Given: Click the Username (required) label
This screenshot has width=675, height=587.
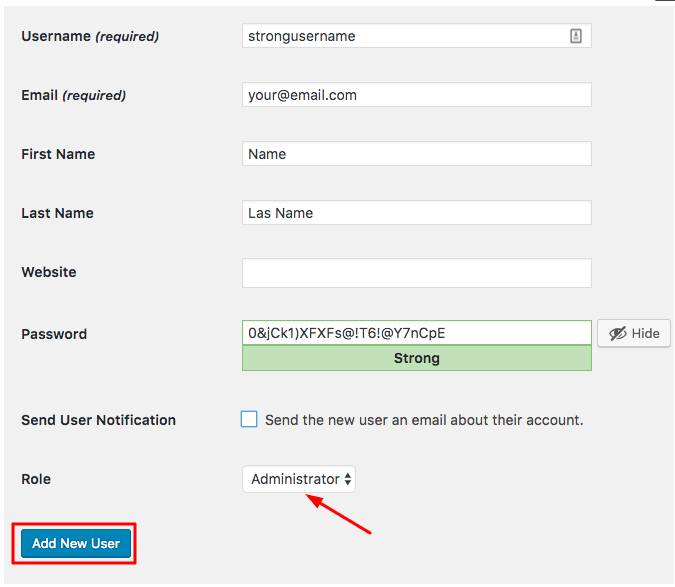Looking at the screenshot, I should [90, 36].
